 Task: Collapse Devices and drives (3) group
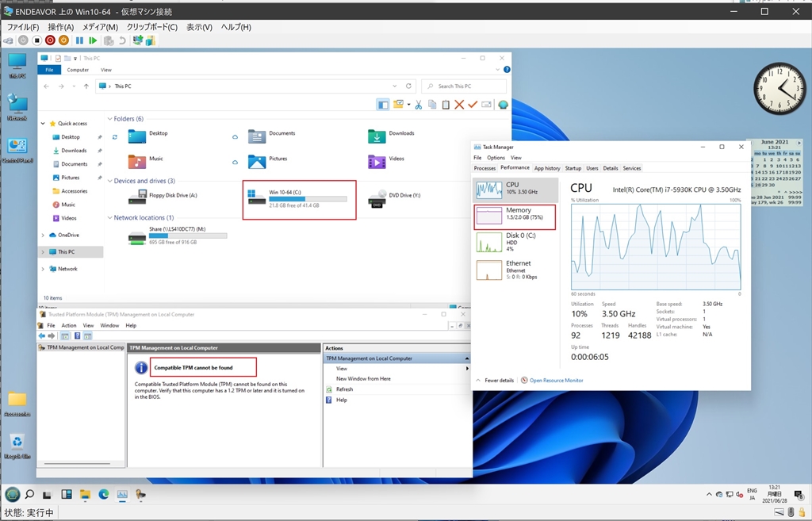tap(109, 181)
